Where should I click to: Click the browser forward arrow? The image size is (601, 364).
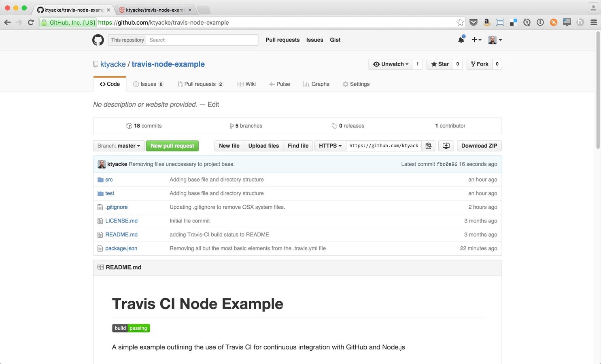19,22
